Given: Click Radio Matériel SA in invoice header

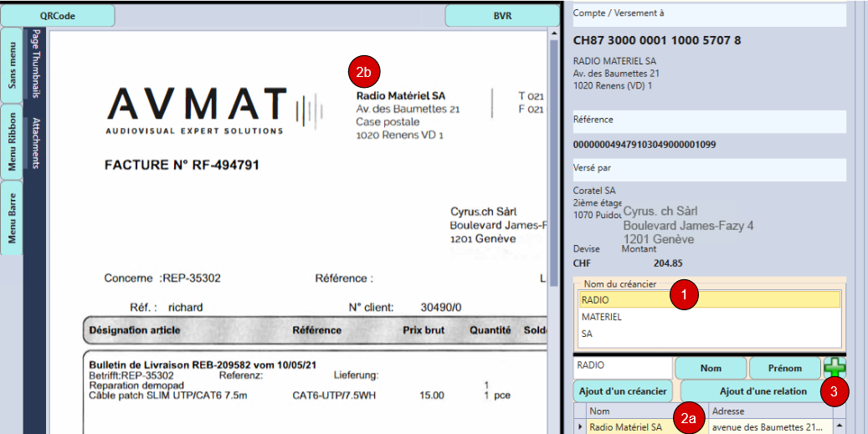Looking at the screenshot, I should [401, 95].
